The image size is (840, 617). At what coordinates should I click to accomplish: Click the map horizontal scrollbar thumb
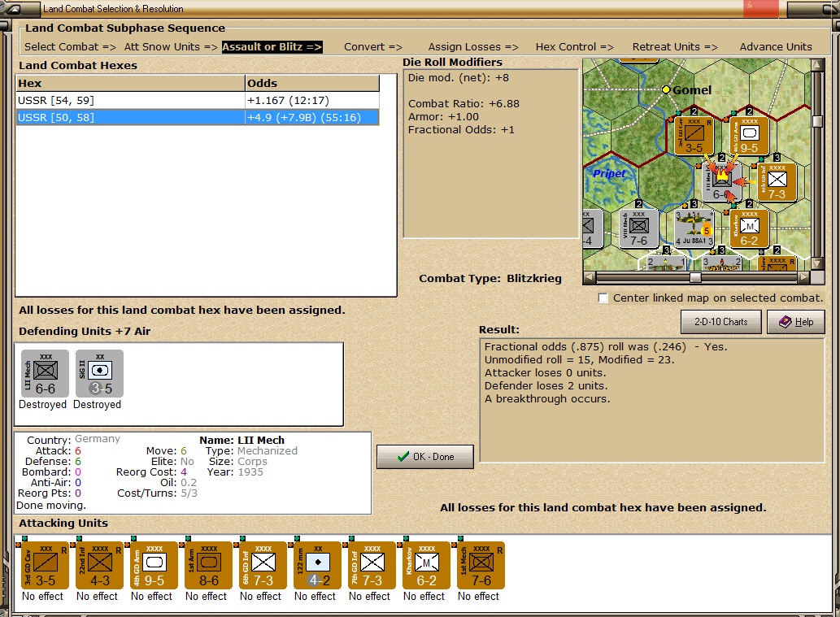(695, 277)
